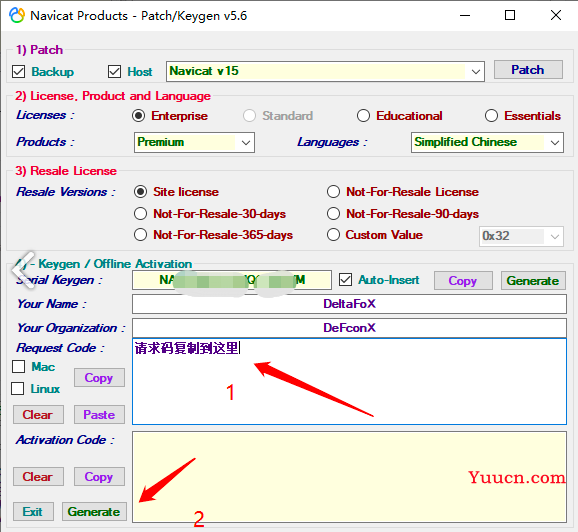Disable the Auto-Insert checkbox
The height and width of the screenshot is (532, 578).
point(345,279)
